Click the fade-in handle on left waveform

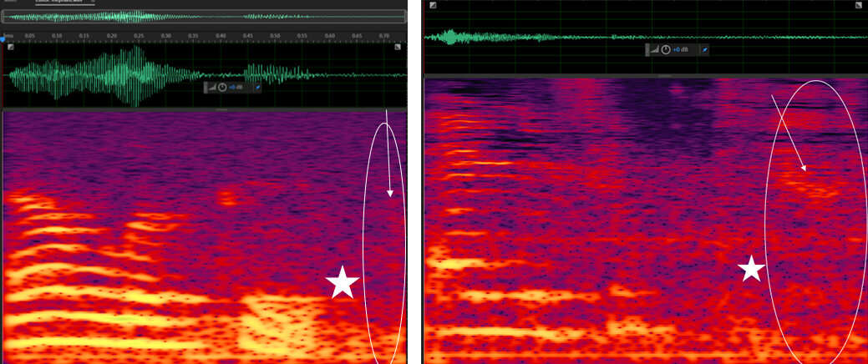(x=10, y=48)
